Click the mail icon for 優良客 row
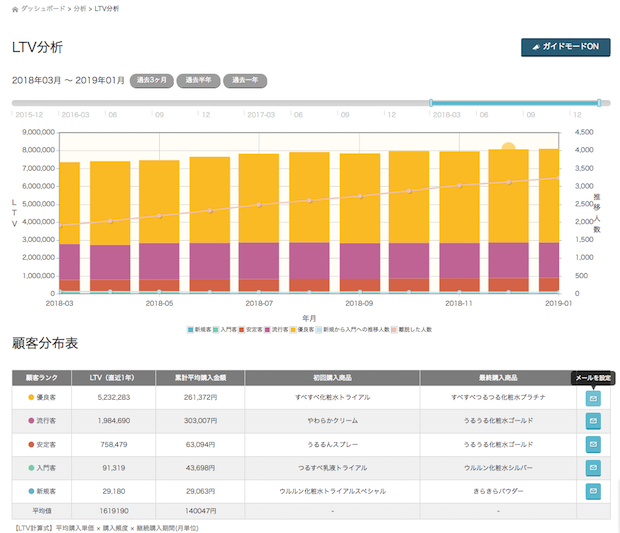 593,398
